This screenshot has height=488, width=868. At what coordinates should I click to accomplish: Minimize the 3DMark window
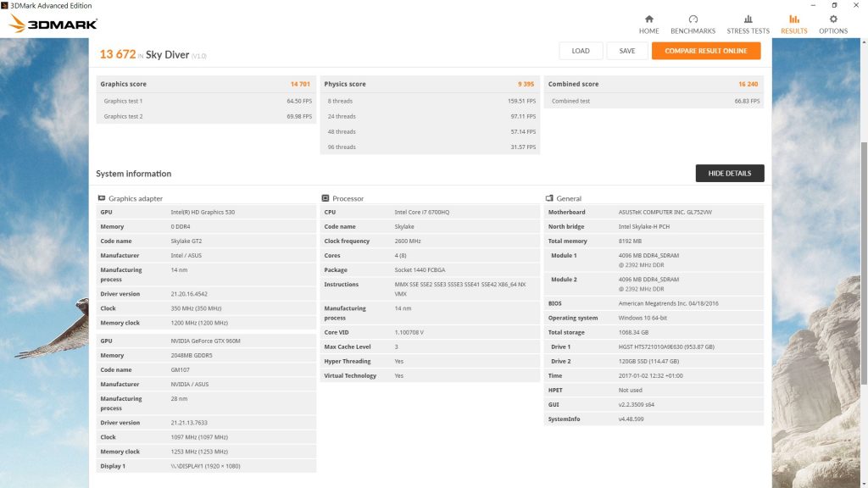(x=813, y=6)
